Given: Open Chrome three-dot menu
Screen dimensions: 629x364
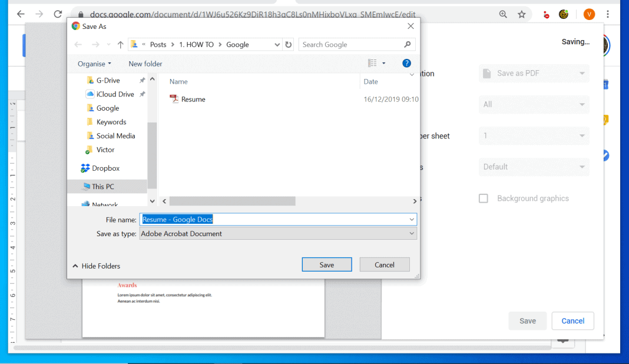Looking at the screenshot, I should [x=608, y=15].
